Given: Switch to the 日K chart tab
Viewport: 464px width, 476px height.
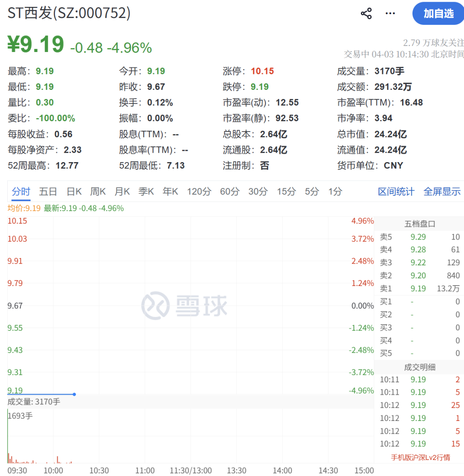Looking at the screenshot, I should click(x=73, y=191).
